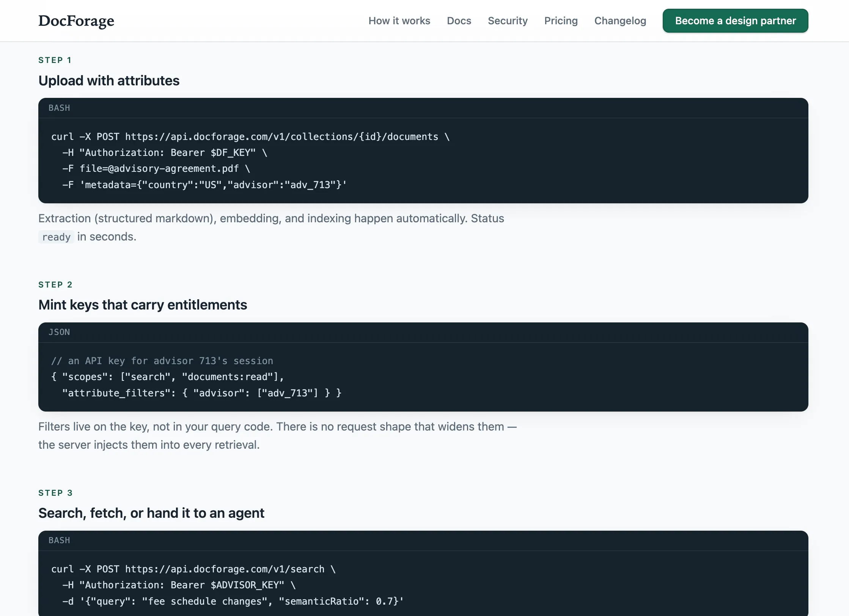Click the metadata country advisor line
Viewport: 849px width, 616px height.
[x=204, y=185]
